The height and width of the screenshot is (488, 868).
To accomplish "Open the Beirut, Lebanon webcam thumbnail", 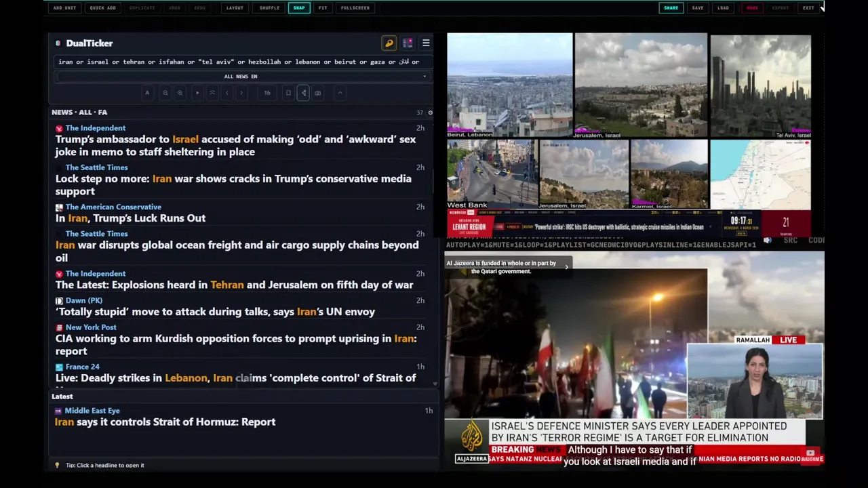I will coord(509,85).
